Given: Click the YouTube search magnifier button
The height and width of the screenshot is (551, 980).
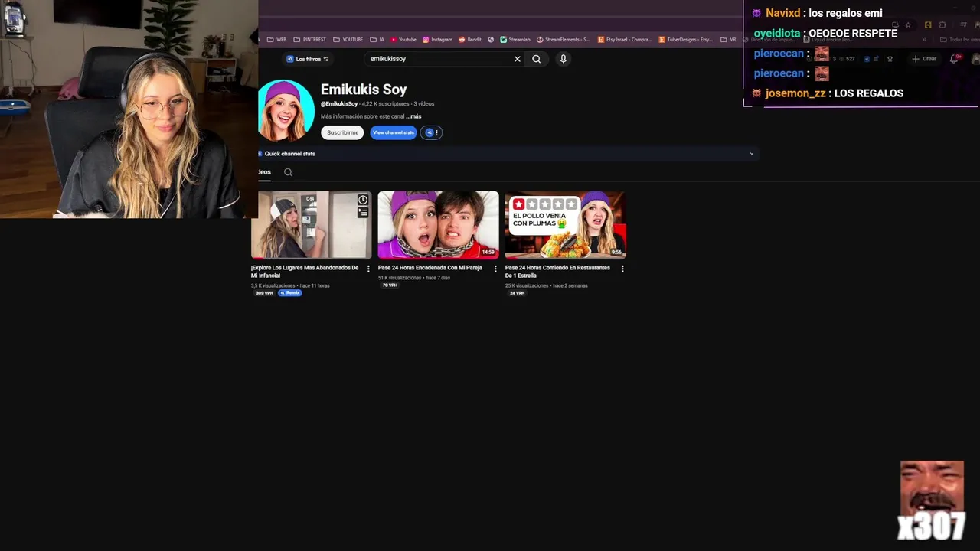Looking at the screenshot, I should pos(536,59).
